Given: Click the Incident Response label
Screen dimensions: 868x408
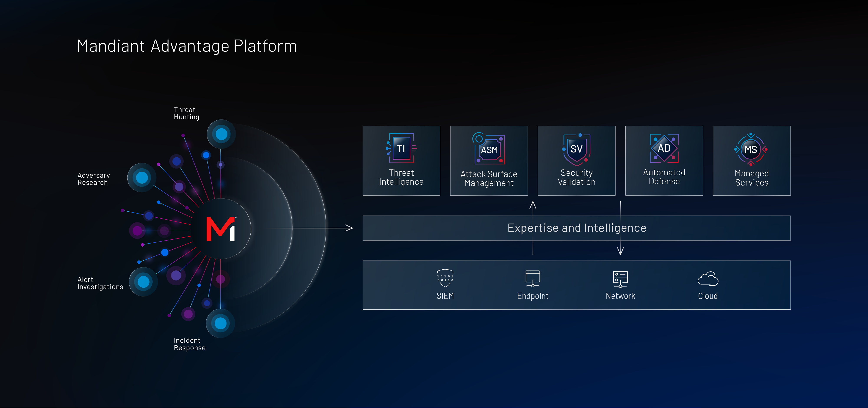Looking at the screenshot, I should (189, 344).
